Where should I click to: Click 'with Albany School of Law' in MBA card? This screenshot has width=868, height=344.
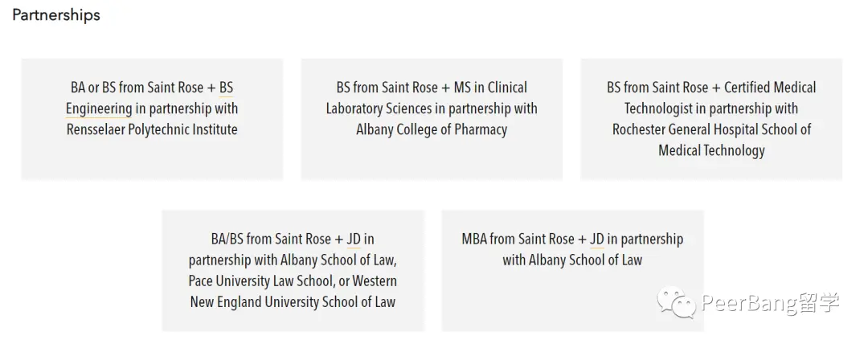tap(572, 260)
